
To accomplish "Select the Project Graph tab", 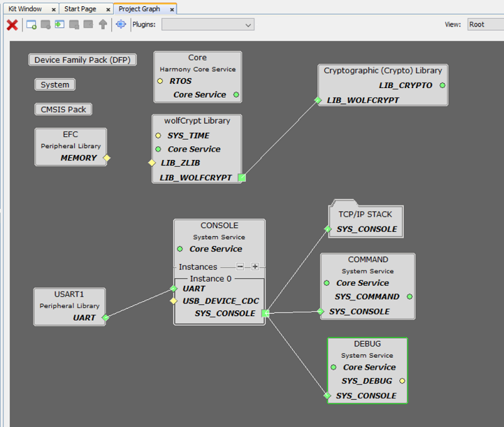I will pos(139,9).
